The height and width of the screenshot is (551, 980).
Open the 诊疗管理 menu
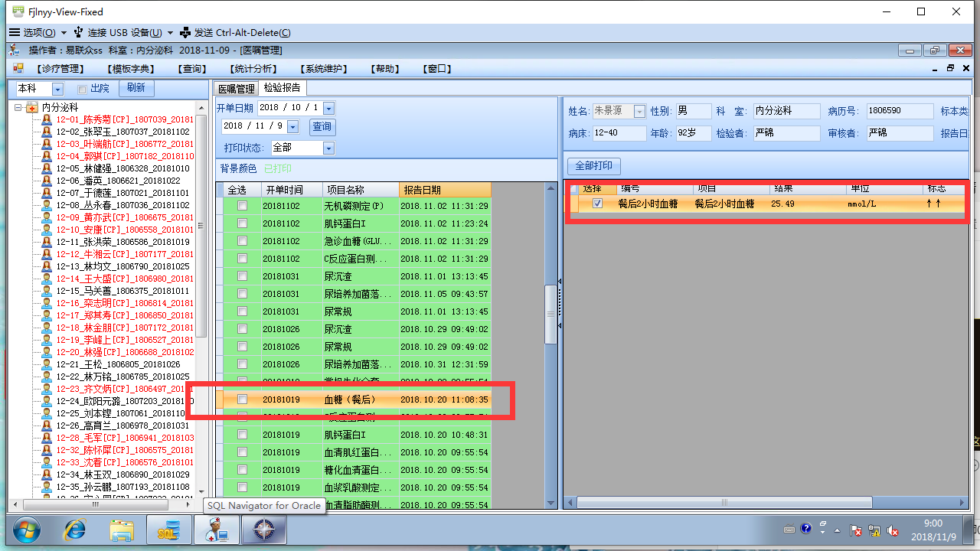(x=59, y=69)
